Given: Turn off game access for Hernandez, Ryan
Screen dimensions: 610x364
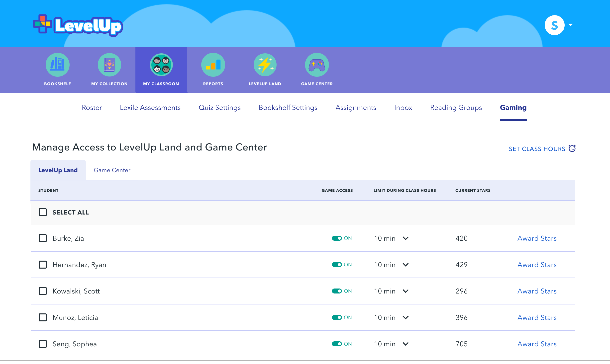Looking at the screenshot, I should (x=337, y=265).
